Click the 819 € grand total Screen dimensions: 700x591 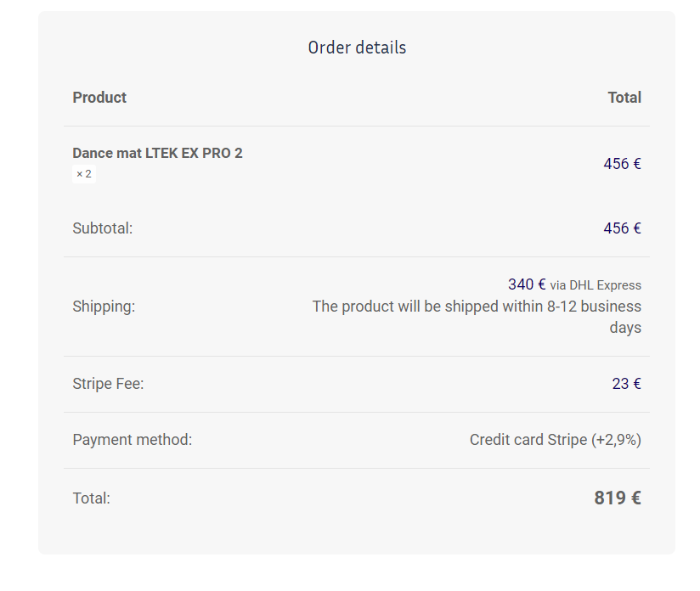(618, 498)
